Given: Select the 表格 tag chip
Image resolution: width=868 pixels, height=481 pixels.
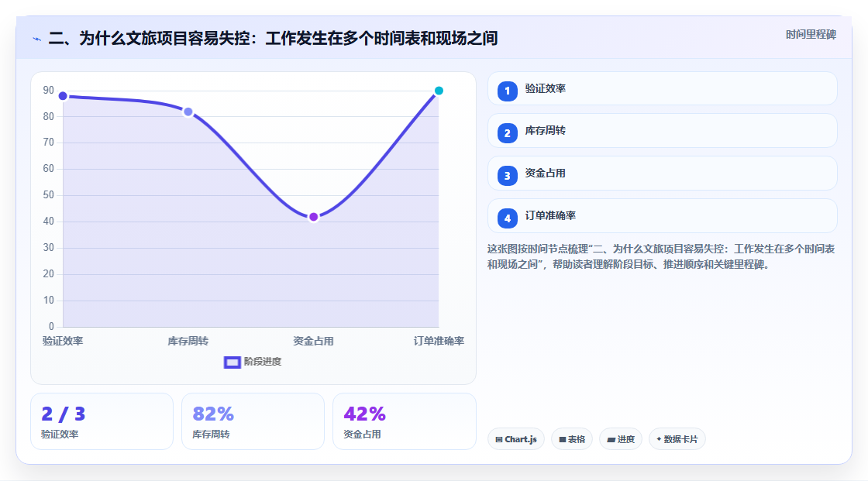Looking at the screenshot, I should coord(572,439).
